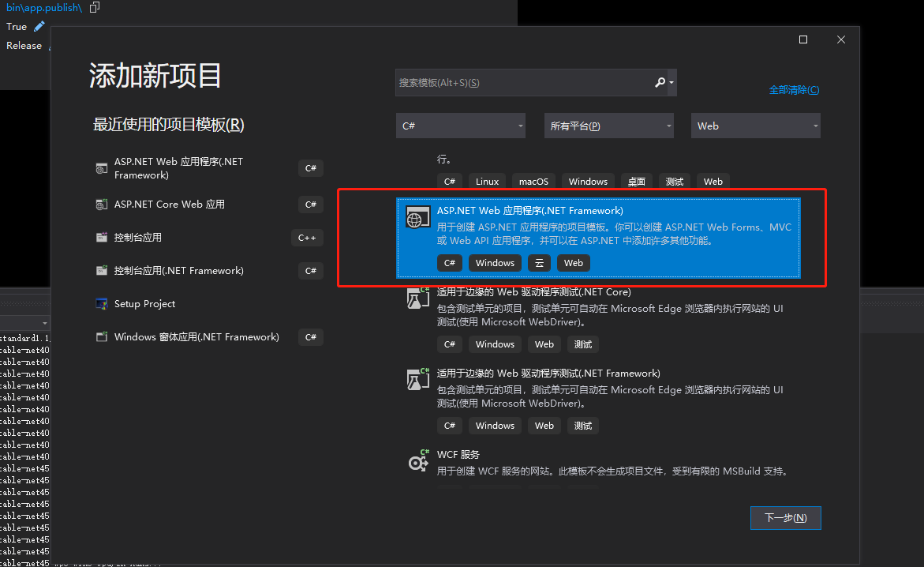
Task: Select the Web 驱动程序测试(.NET Framework) template
Action: point(598,400)
